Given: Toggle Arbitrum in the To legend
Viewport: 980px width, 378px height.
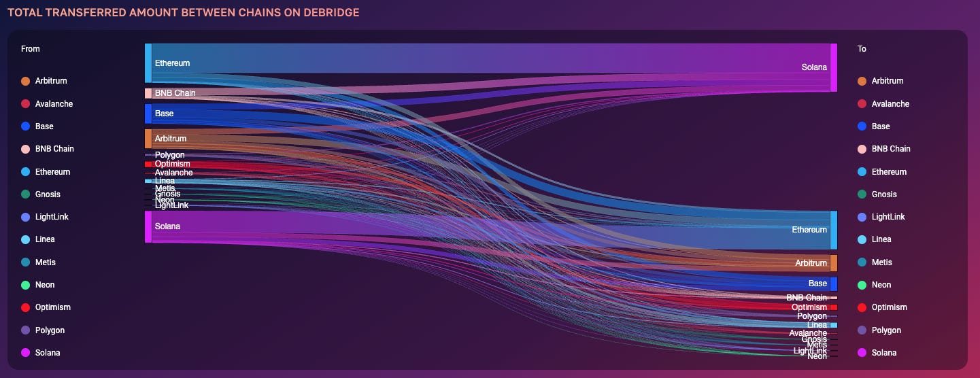Looking at the screenshot, I should tap(881, 81).
